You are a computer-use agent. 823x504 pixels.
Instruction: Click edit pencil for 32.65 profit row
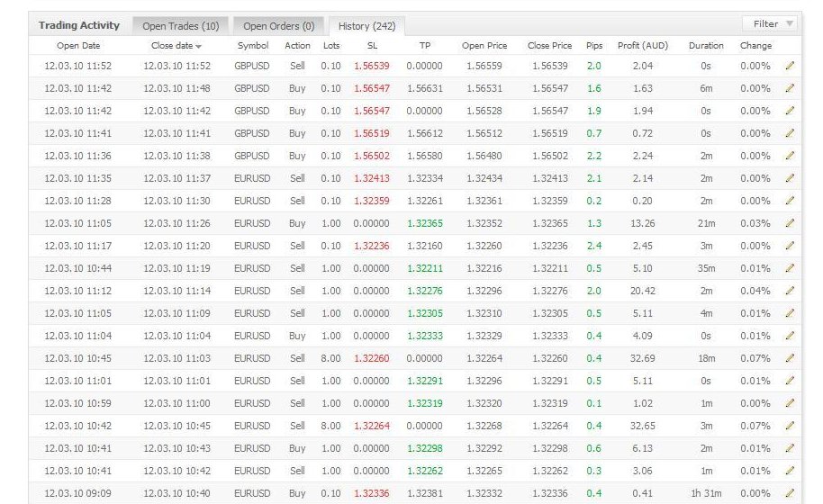coord(790,426)
